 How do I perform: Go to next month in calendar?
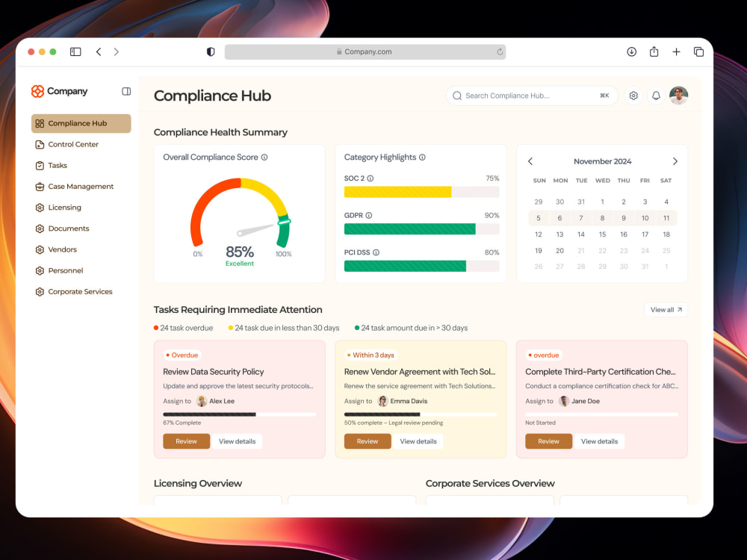(675, 161)
